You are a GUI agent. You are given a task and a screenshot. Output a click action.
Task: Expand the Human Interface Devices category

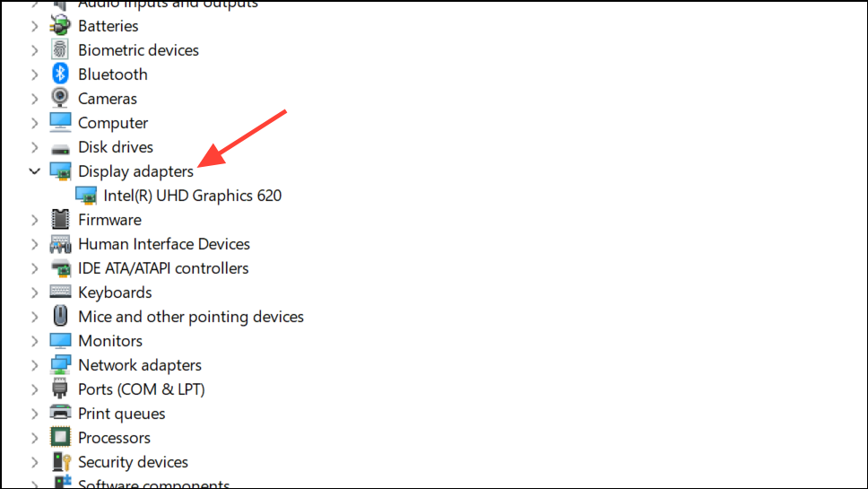(x=34, y=244)
